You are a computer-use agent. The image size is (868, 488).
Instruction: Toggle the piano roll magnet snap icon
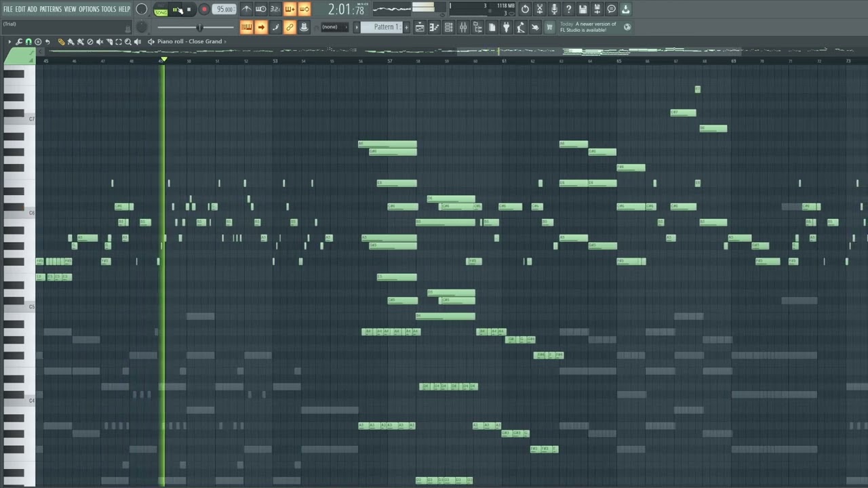coord(28,42)
